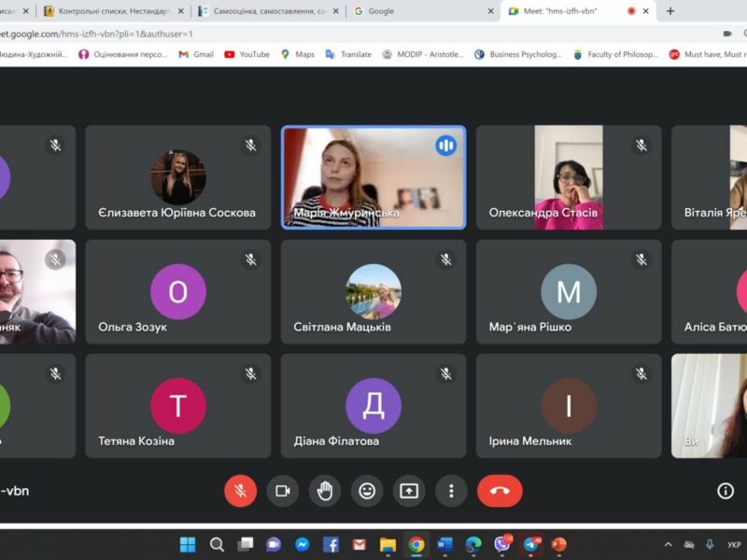Toggle the camera button in the Meet toolbar
Image resolution: width=747 pixels, height=560 pixels.
pos(282,491)
